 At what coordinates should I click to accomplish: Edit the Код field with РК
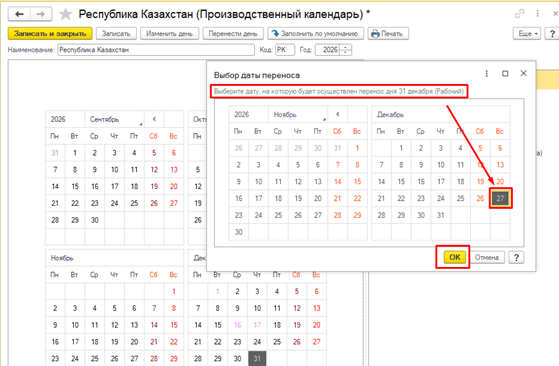pos(285,50)
